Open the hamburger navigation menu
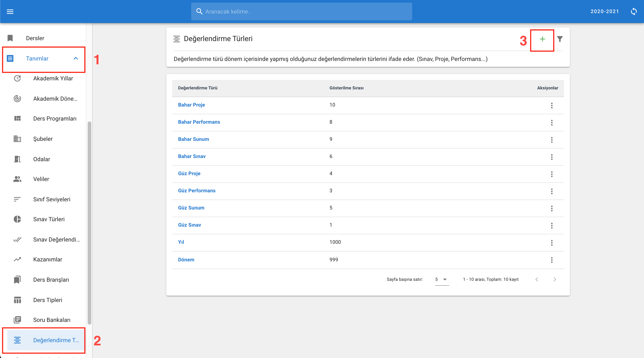This screenshot has height=358, width=644. 10,12
